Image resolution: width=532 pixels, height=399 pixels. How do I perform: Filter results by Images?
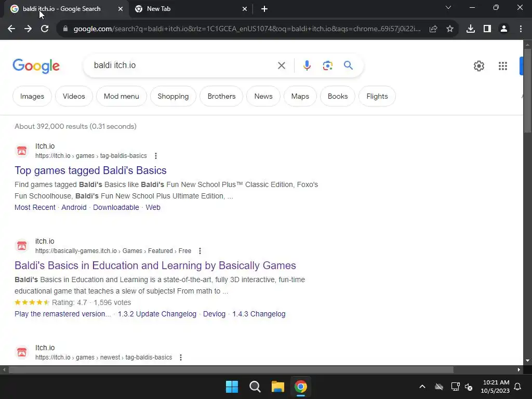(32, 96)
